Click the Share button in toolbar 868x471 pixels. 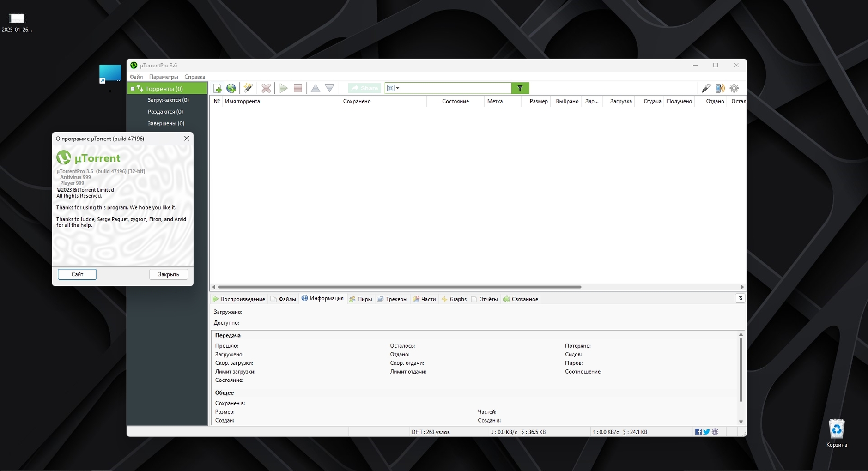coord(364,88)
